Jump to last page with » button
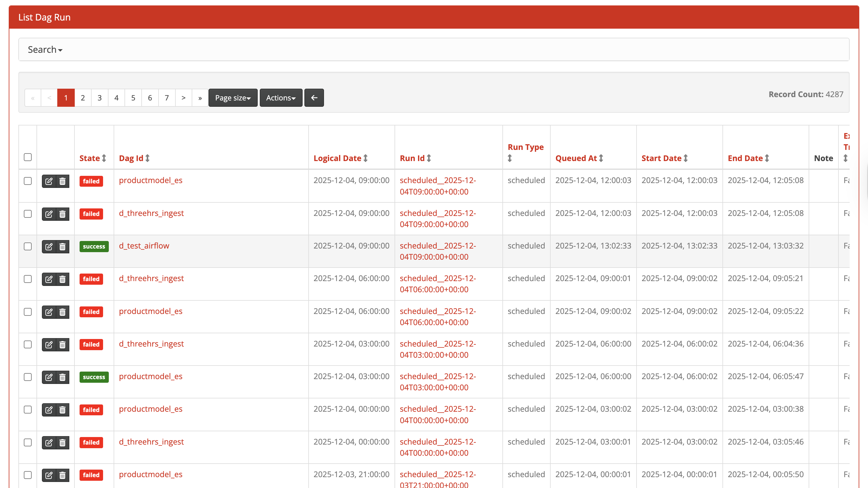 tap(200, 98)
